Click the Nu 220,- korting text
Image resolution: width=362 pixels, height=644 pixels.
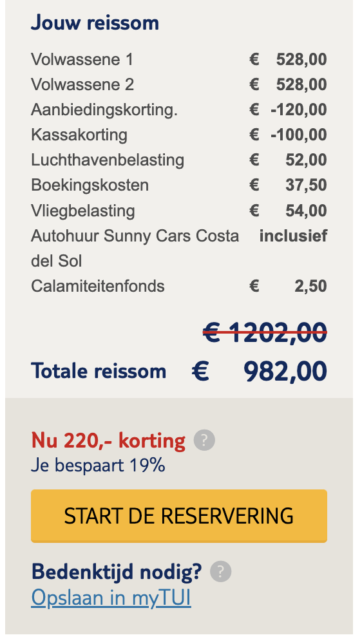point(108,440)
